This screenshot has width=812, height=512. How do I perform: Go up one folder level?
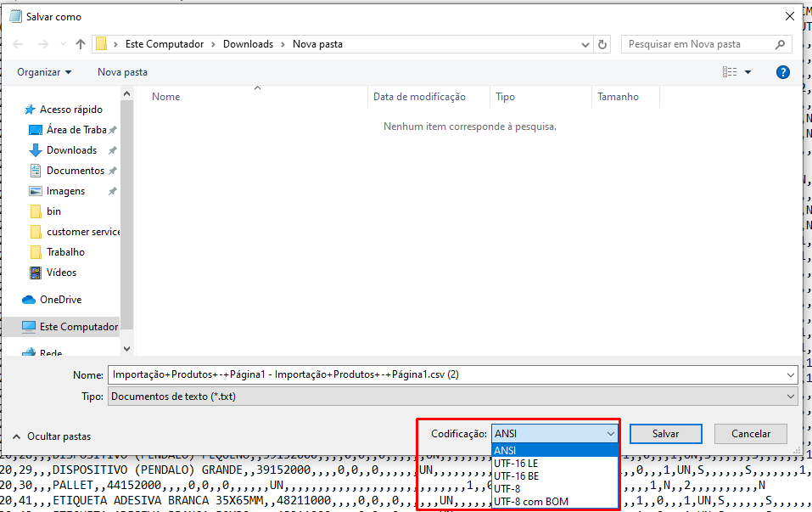81,44
